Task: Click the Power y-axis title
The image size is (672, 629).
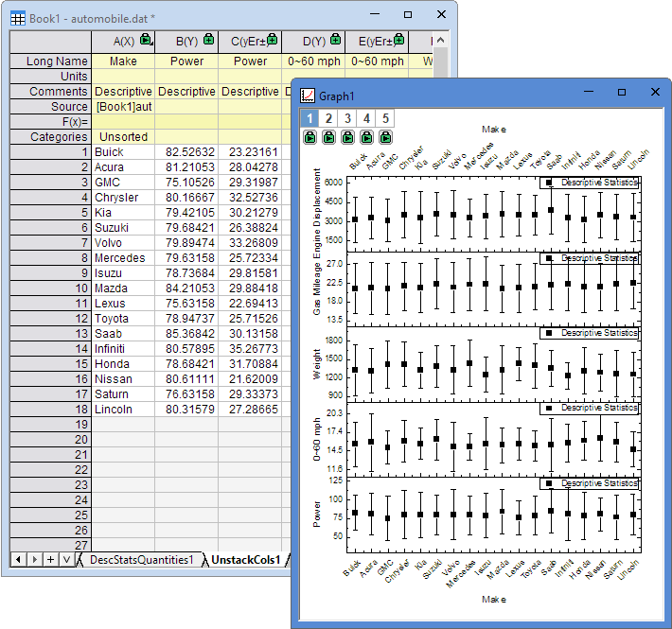Action: click(317, 514)
